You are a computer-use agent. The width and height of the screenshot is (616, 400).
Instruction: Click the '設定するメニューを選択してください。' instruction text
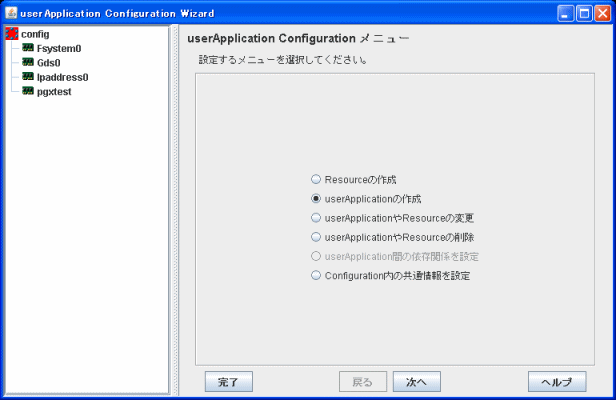283,60
